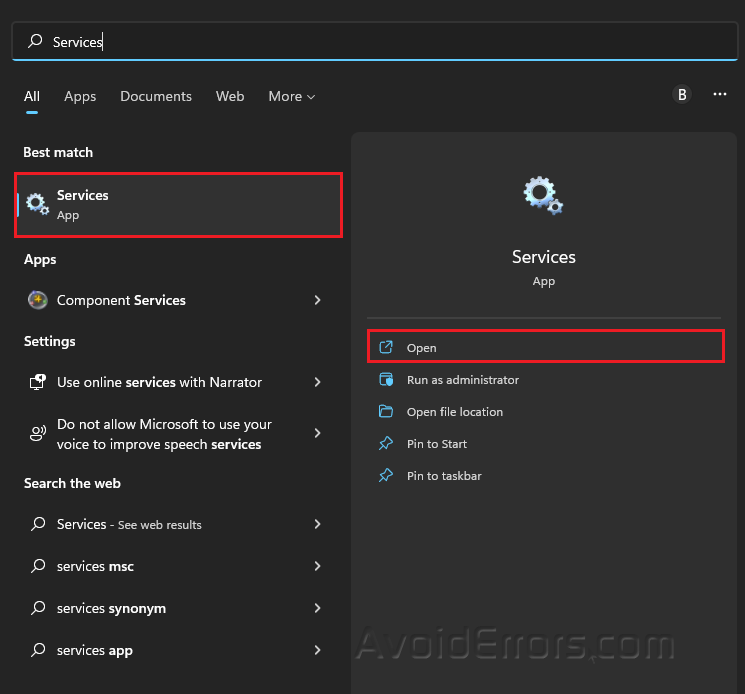Click the Open file location folder icon
The height and width of the screenshot is (694, 745).
(386, 412)
